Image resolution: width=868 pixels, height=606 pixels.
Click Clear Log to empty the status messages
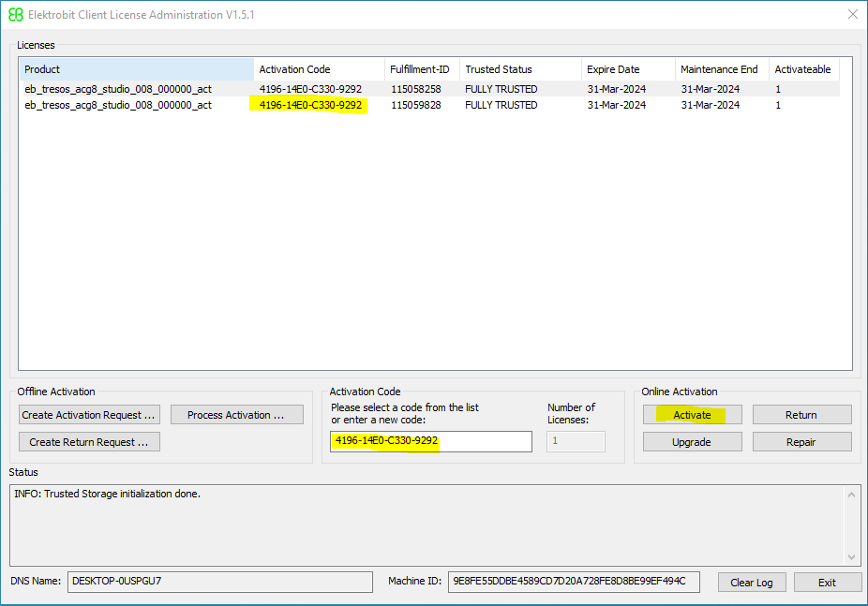pyautogui.click(x=752, y=582)
